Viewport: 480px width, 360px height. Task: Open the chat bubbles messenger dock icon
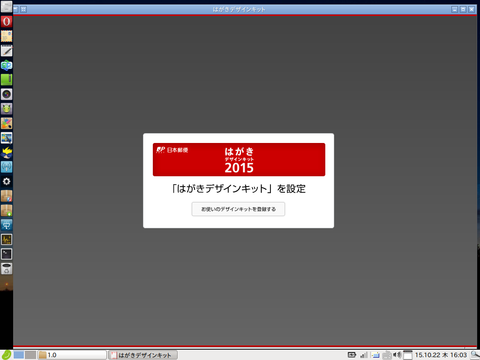click(x=7, y=65)
